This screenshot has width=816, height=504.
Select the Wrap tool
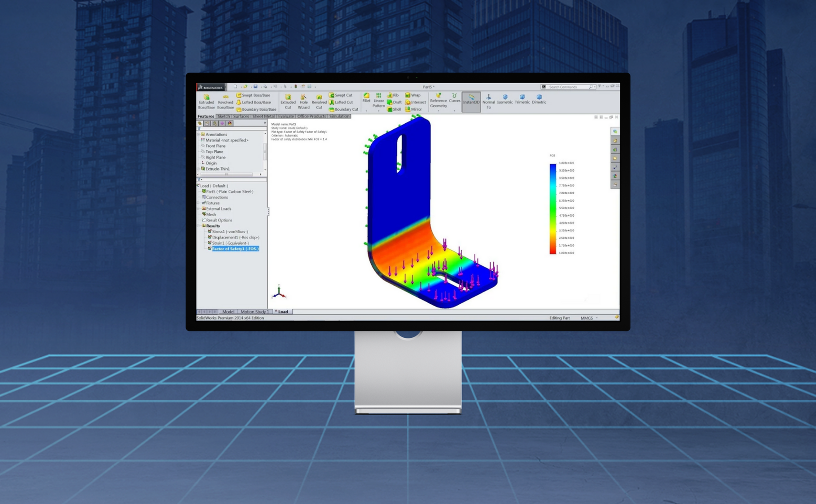pos(412,95)
